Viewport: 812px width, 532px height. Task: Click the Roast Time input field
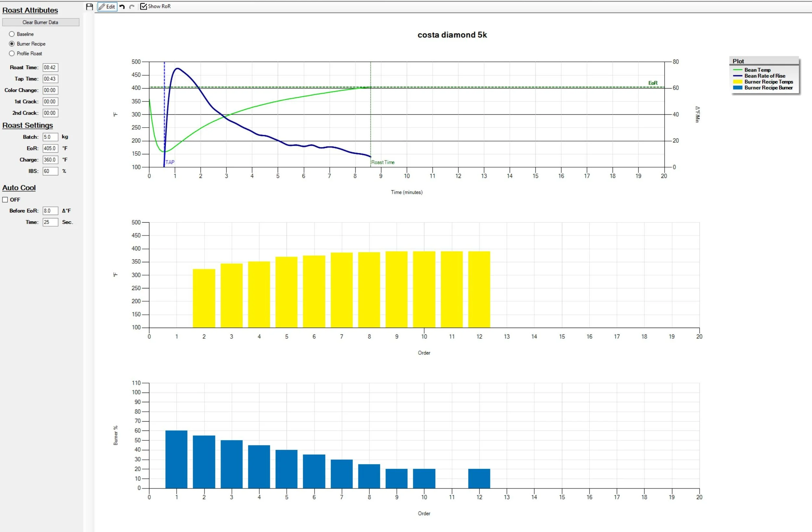click(50, 68)
